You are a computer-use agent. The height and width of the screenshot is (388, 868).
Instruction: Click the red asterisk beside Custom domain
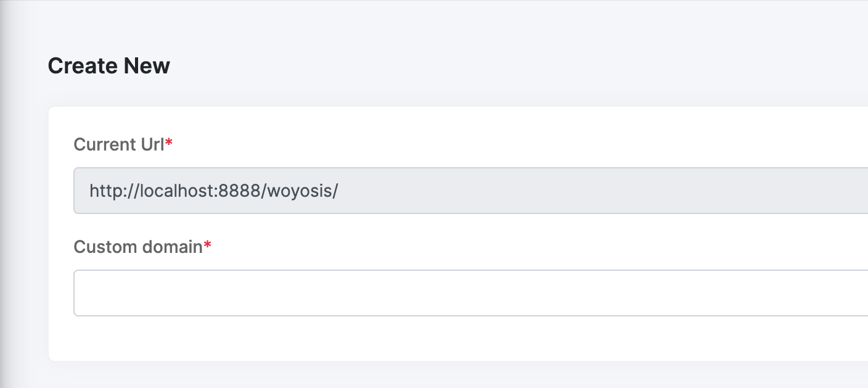click(x=208, y=246)
